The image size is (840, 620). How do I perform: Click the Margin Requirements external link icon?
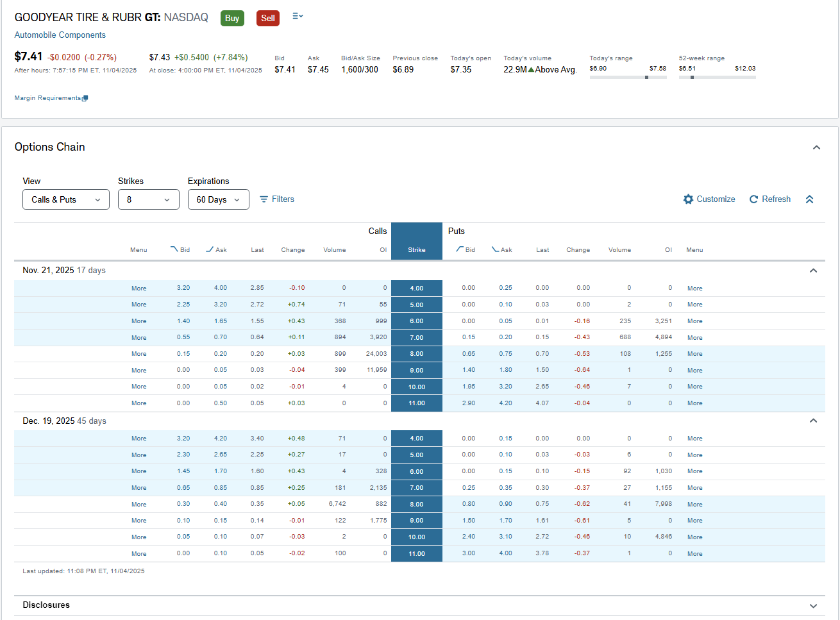85,98
